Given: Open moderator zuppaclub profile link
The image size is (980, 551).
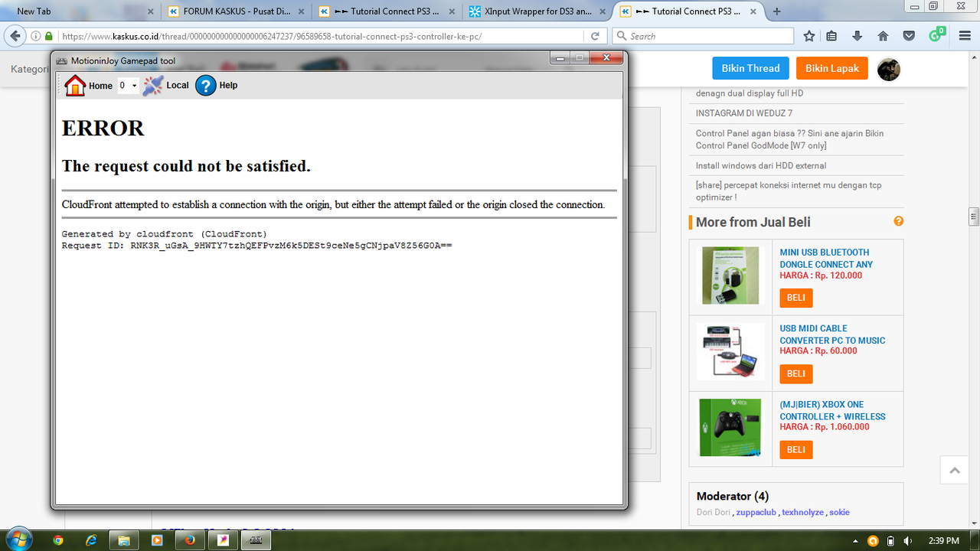Looking at the screenshot, I should pyautogui.click(x=756, y=512).
